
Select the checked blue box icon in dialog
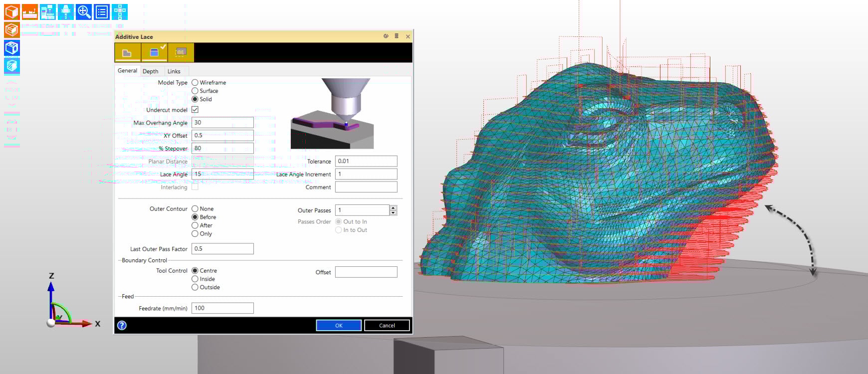(x=154, y=52)
